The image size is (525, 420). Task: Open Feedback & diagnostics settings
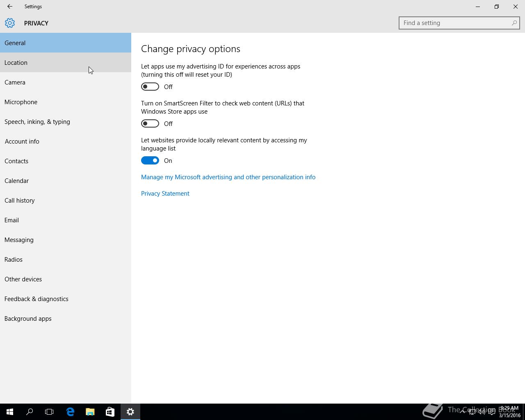66,299
